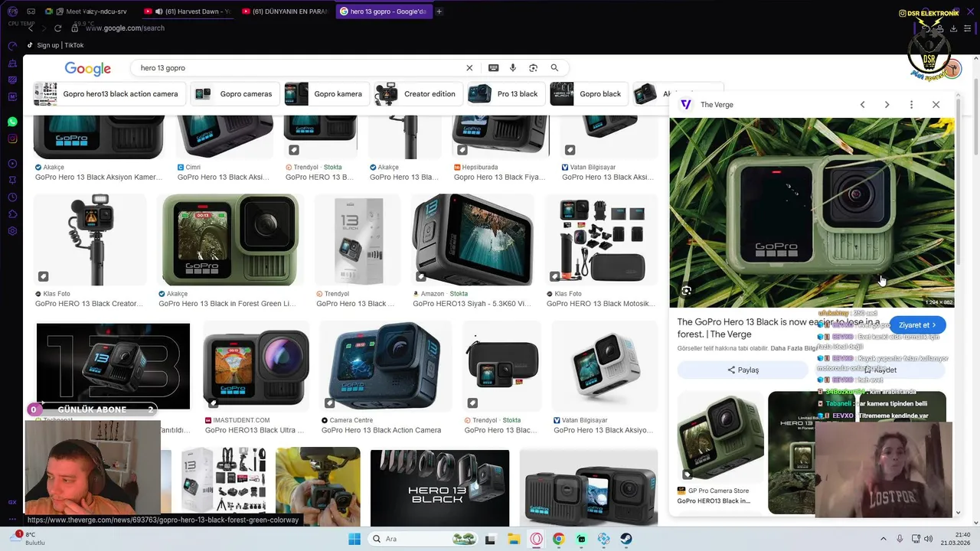This screenshot has height=551, width=980.
Task: Open the Klas Foto Motosiklet bundle thumbnail
Action: click(602, 240)
